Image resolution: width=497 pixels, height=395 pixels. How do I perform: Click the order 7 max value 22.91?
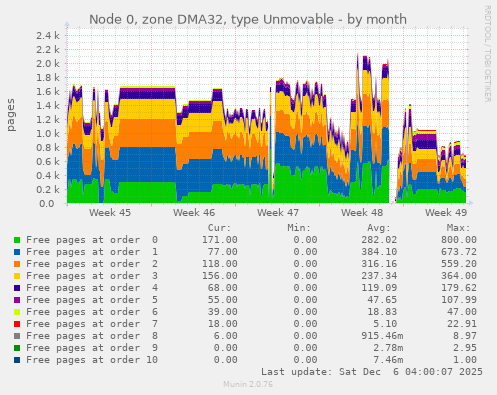(462, 324)
